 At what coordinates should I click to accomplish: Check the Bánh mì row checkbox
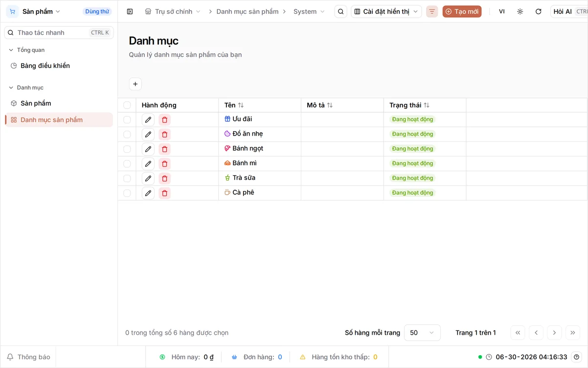coord(127,164)
